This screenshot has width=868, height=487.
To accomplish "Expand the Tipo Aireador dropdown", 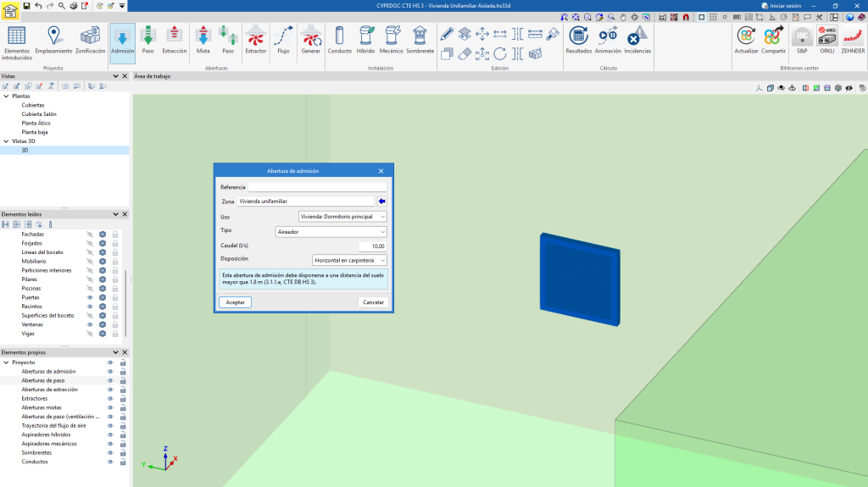I will pos(331,231).
